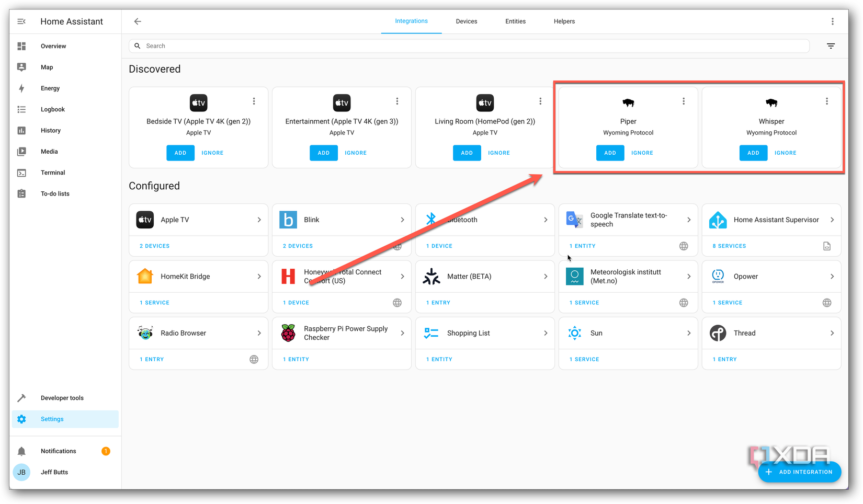Expand the Bluetooth integration chevron
Screen dimensions: 863x504
coord(546,220)
